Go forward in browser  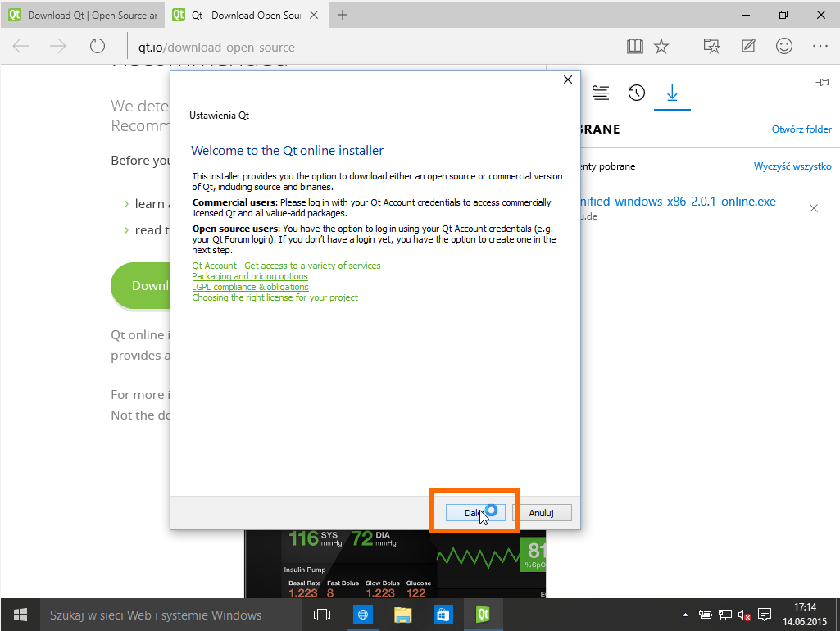(58, 47)
